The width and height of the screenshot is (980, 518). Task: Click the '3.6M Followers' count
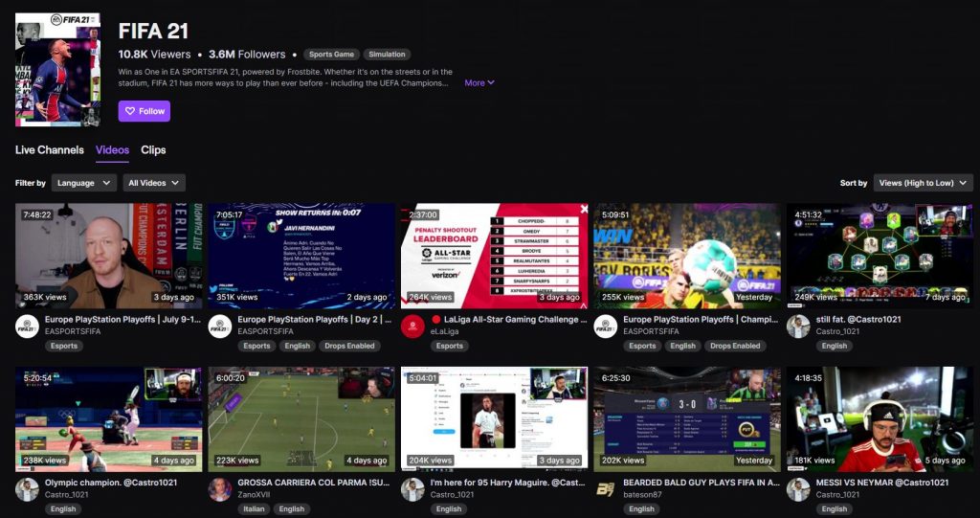coord(247,55)
